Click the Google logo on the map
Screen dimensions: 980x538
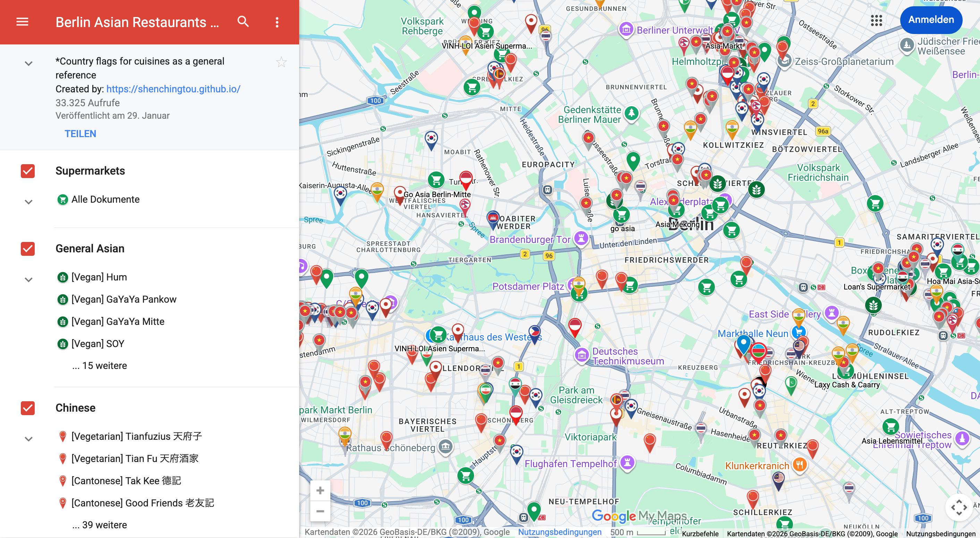pos(614,516)
